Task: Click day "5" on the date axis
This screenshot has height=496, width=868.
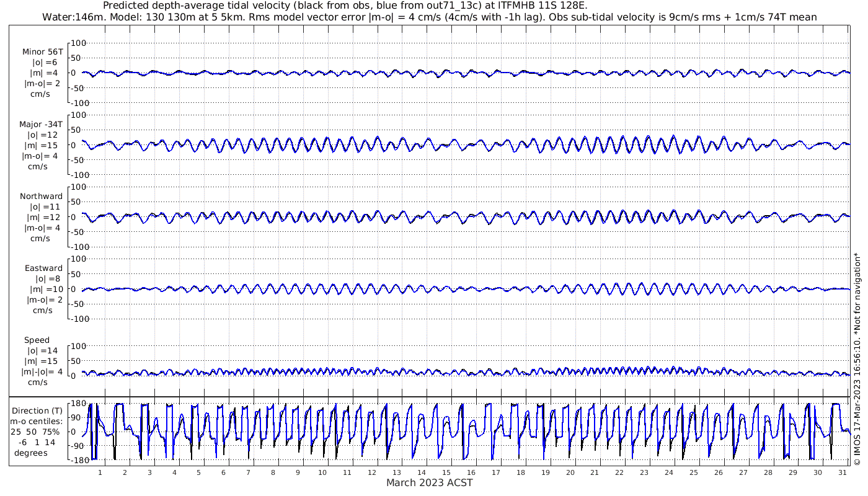Action: coord(198,472)
